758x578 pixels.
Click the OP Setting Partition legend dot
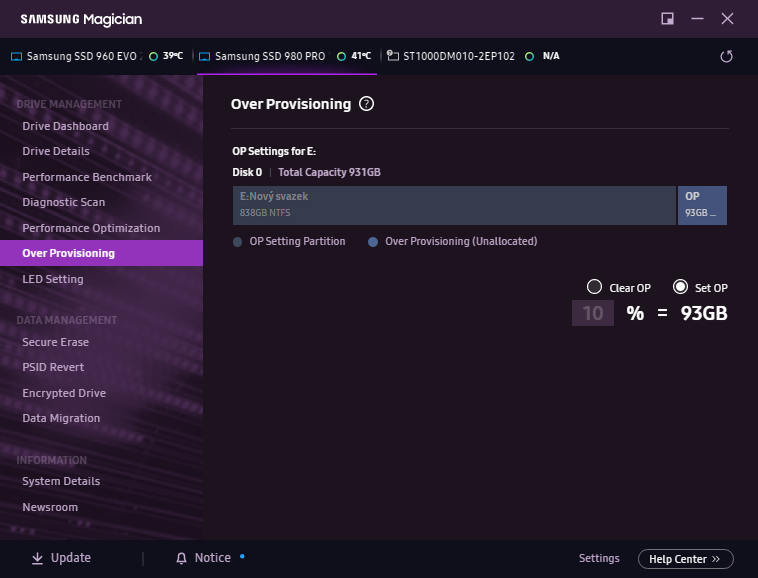click(x=237, y=242)
